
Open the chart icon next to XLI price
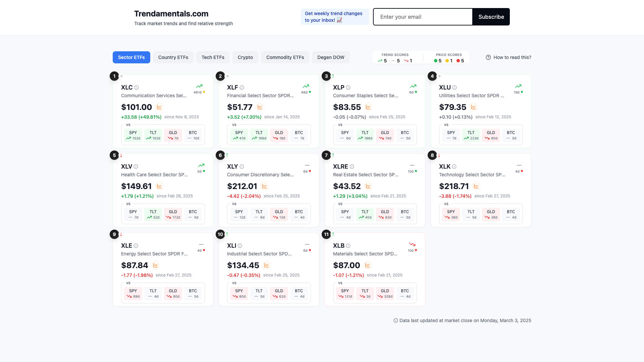pos(266,265)
